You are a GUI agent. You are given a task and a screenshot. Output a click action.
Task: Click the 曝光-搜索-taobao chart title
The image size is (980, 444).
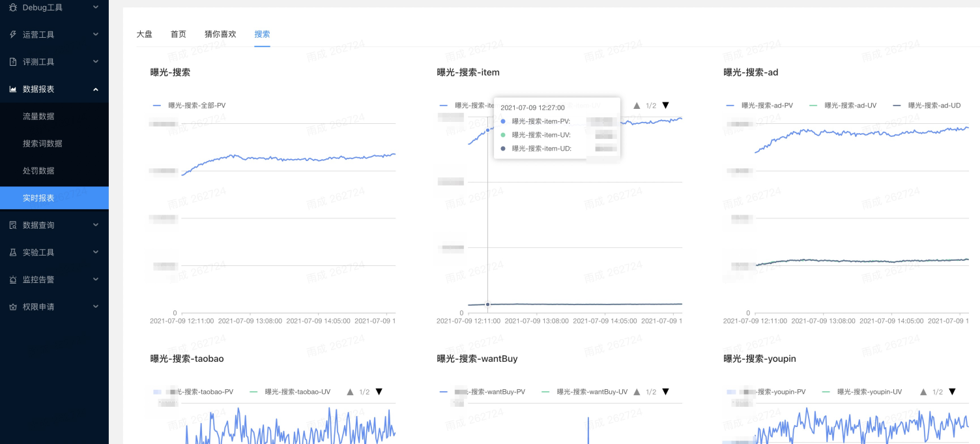click(x=187, y=359)
